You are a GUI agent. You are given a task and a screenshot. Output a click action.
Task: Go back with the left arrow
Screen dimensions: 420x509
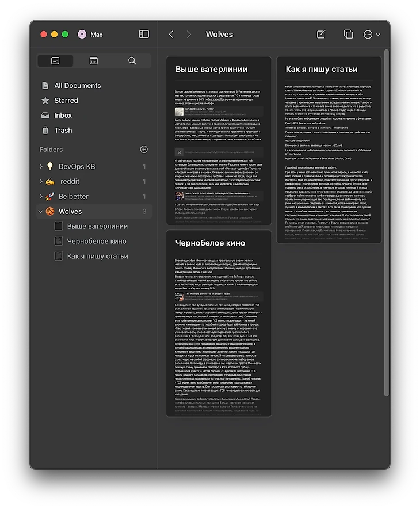[x=171, y=34]
